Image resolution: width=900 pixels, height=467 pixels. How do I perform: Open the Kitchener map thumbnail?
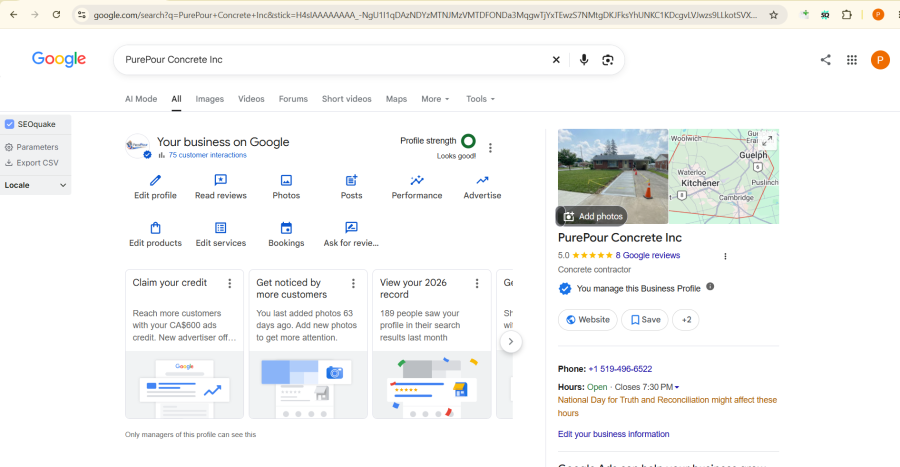723,177
